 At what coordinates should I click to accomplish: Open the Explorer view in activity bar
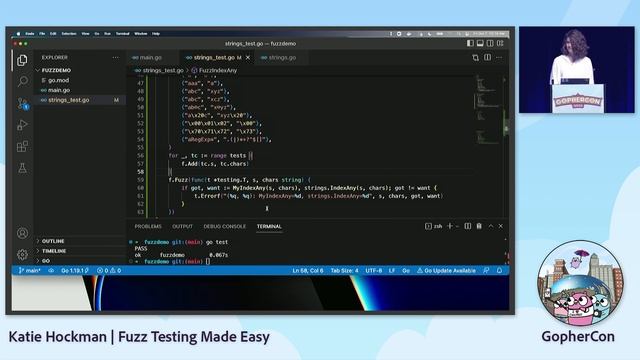point(22,60)
